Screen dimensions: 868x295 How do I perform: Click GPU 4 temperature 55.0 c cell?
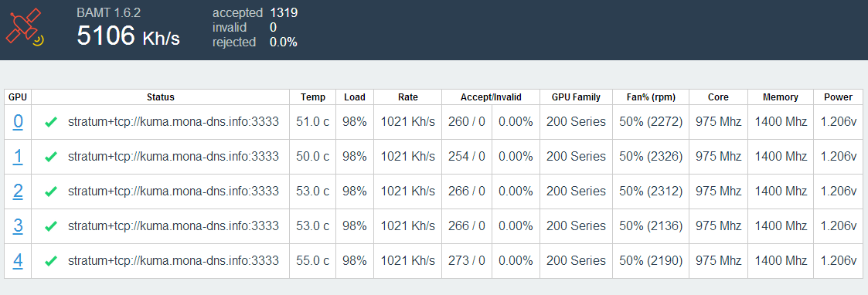pyautogui.click(x=313, y=261)
